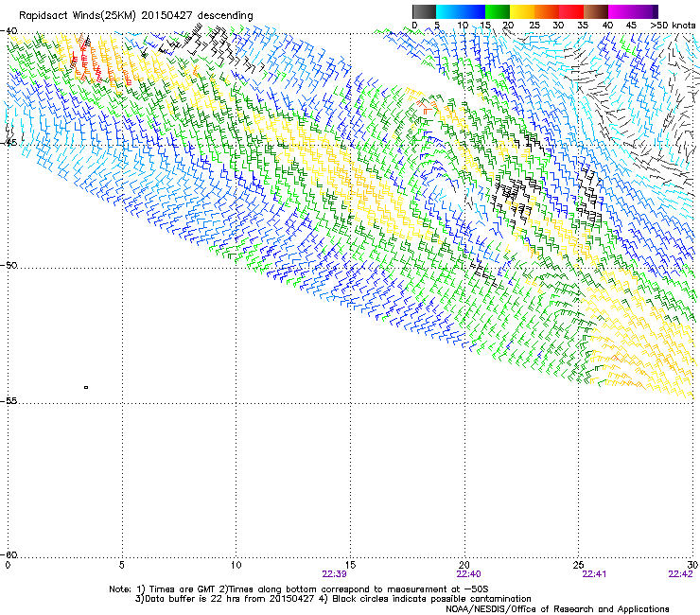Click the small black square marker near -55
The width and height of the screenshot is (700, 615).
pyautogui.click(x=86, y=387)
